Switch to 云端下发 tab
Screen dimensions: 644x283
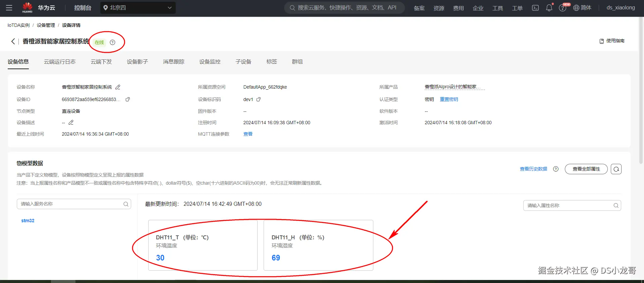coord(101,62)
